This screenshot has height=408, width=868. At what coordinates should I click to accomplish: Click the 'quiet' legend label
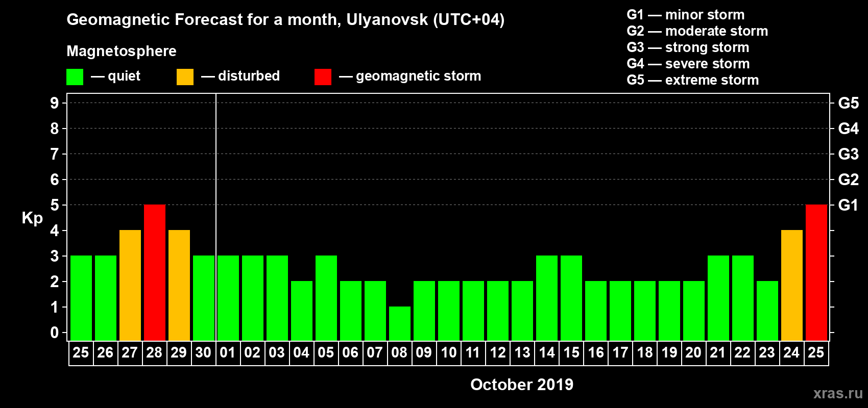pos(124,76)
